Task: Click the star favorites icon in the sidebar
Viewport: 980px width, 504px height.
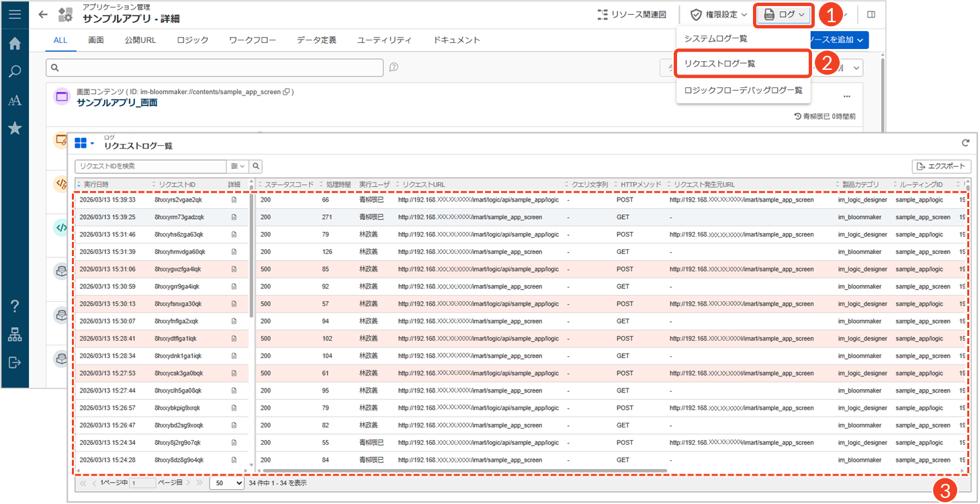Action: click(x=14, y=128)
